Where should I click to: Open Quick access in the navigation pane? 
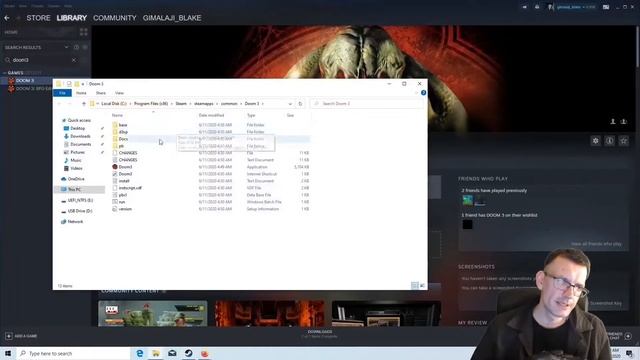tap(79, 120)
